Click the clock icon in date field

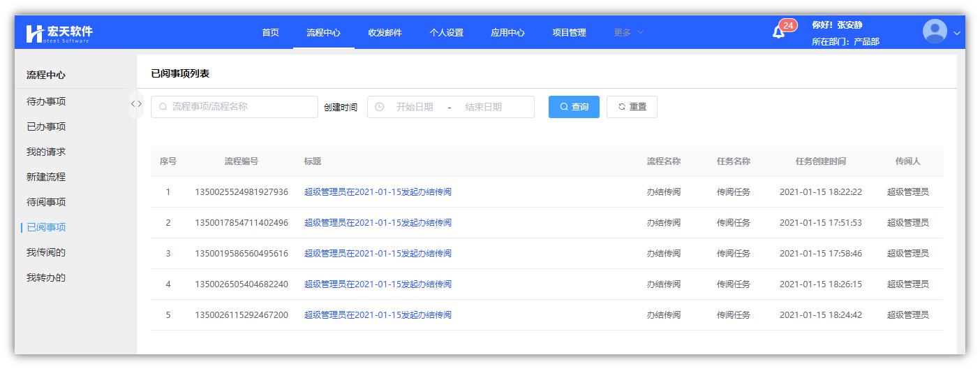pyautogui.click(x=379, y=107)
